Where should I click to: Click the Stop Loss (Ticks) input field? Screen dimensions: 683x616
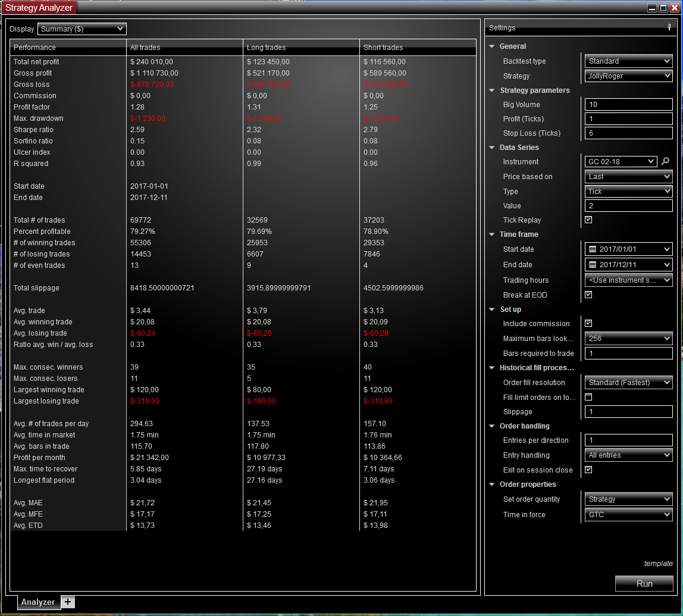pos(628,133)
